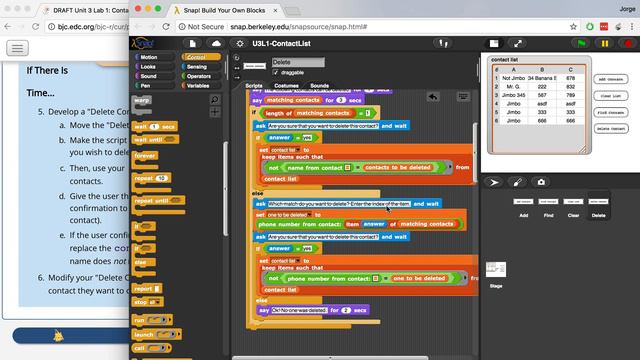
Task: Open hamburger menu in the BJC window
Action: tap(17, 48)
